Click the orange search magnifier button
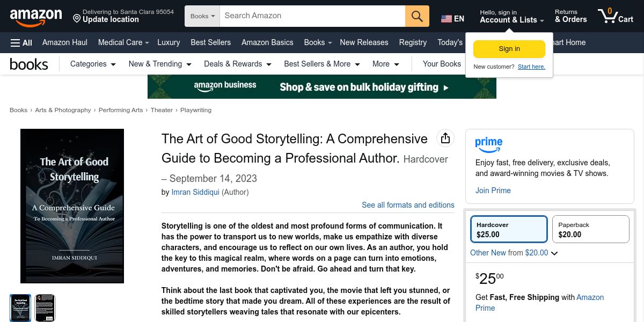 (x=417, y=16)
